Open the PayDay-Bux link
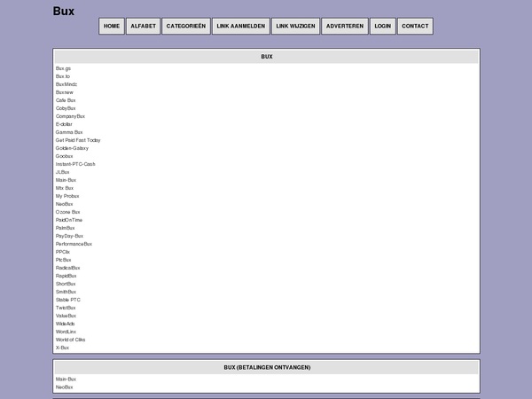Viewport: 532px width, 399px height. coord(69,236)
